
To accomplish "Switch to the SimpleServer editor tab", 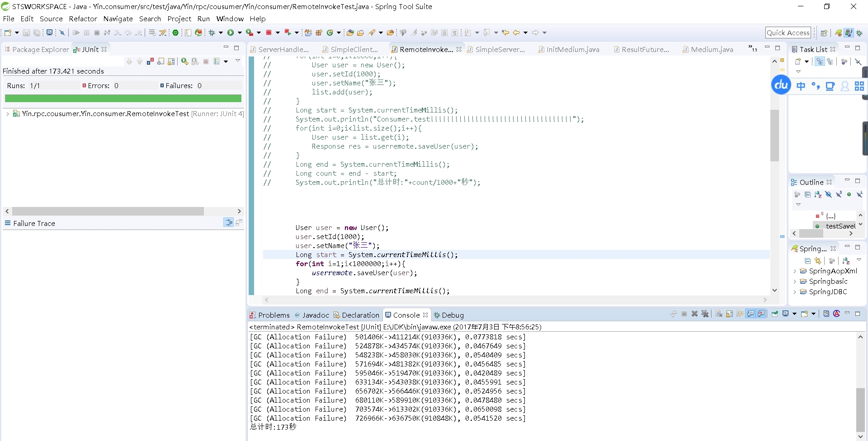I will 496,49.
